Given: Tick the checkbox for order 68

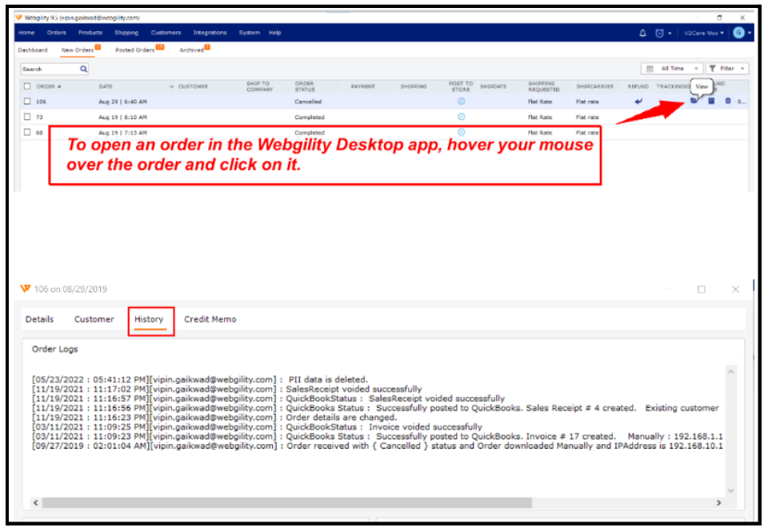Looking at the screenshot, I should click(x=27, y=132).
